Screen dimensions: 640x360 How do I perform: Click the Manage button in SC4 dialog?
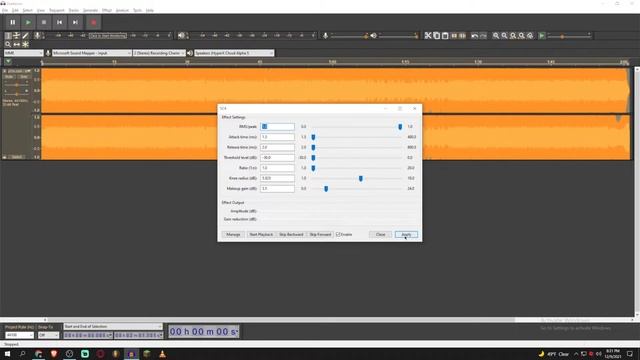point(233,234)
